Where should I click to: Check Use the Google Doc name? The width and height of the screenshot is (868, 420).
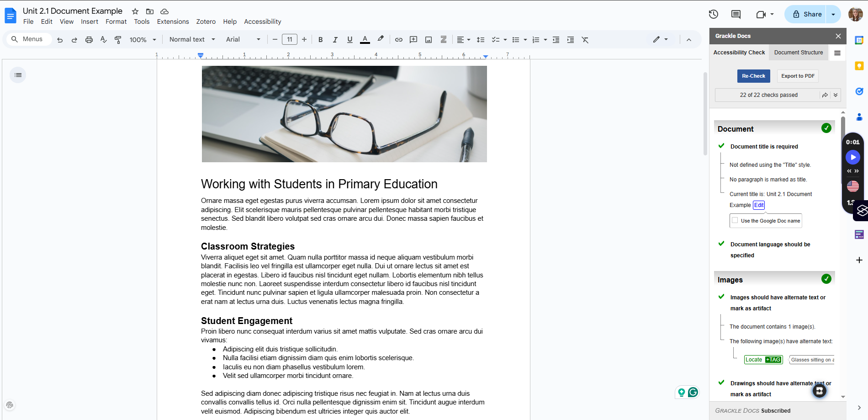coord(735,220)
